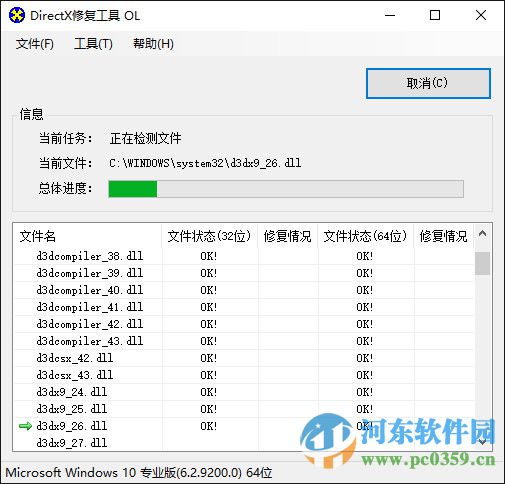Select the d3dcompiler_40.dll row

tap(243, 290)
